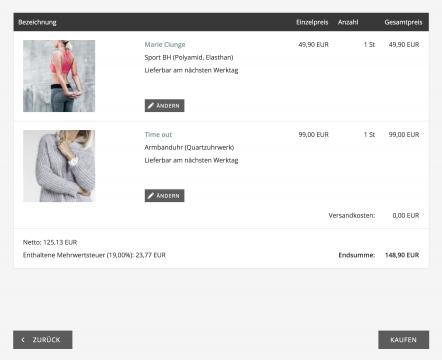Viewport: 442px width, 360px height.
Task: Open the Time out product link
Action: click(158, 135)
